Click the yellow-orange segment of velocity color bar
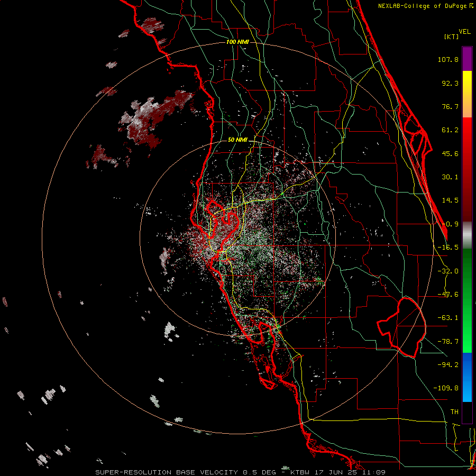 [467, 94]
